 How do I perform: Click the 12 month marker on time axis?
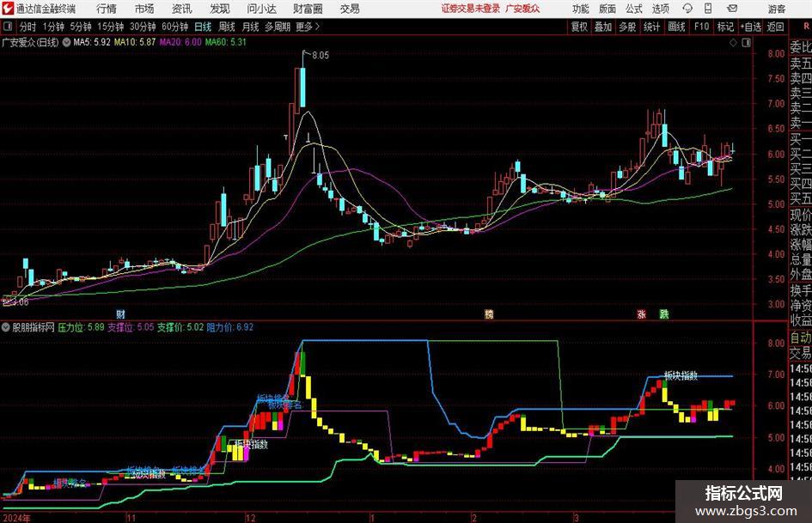(x=250, y=518)
